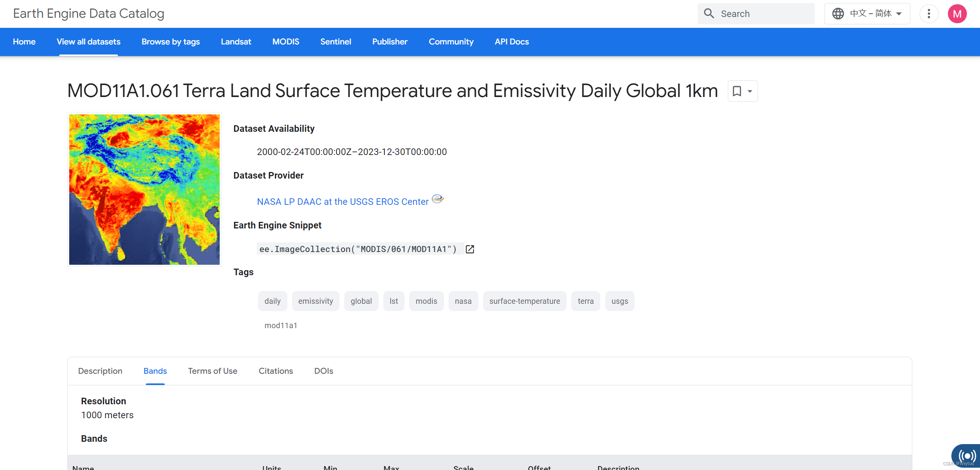This screenshot has width=980, height=470.
Task: Go to Browse by tags
Action: (171, 42)
